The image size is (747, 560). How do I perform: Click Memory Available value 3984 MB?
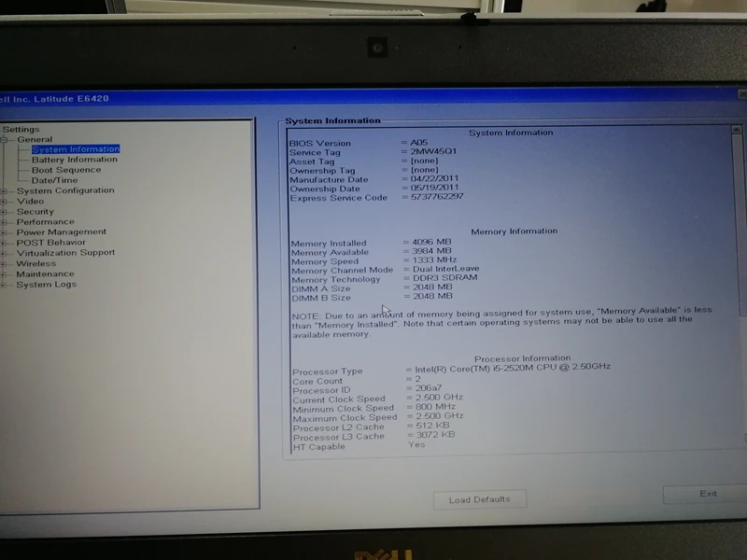tap(431, 251)
